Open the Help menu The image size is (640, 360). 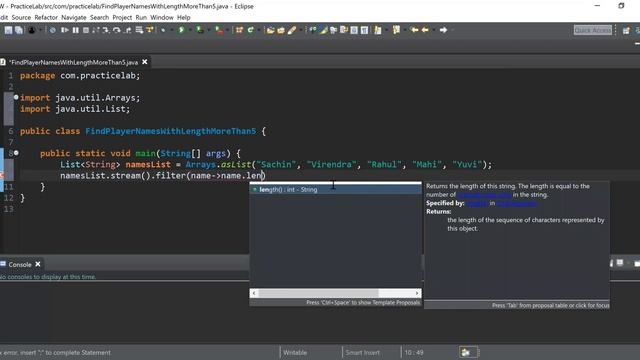point(183,18)
